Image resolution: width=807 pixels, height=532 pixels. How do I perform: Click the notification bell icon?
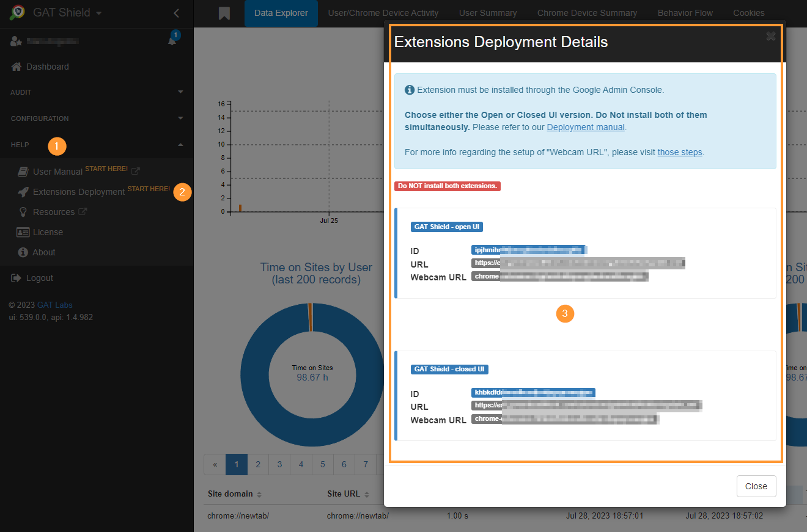pyautogui.click(x=172, y=40)
